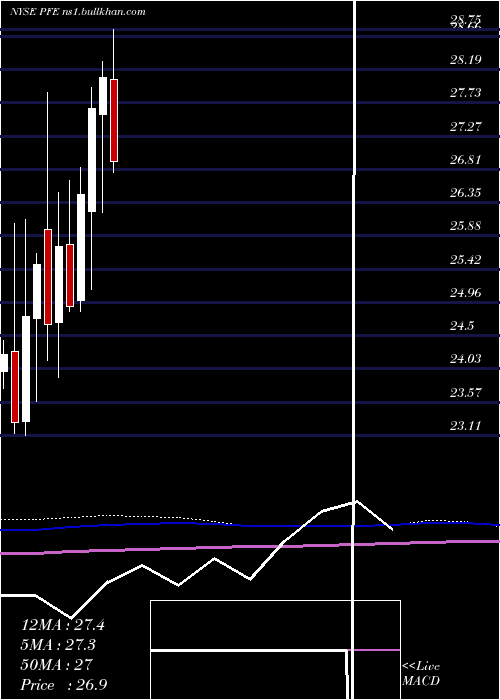Screen dimensions: 500x700
Task: Click the 25.88 price axis label
Action: click(466, 226)
